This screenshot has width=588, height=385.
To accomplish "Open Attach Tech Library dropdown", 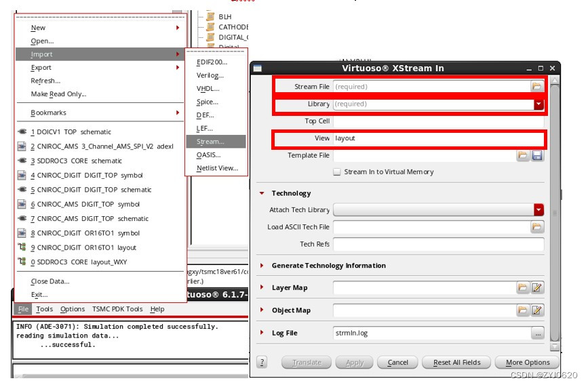I will 538,210.
